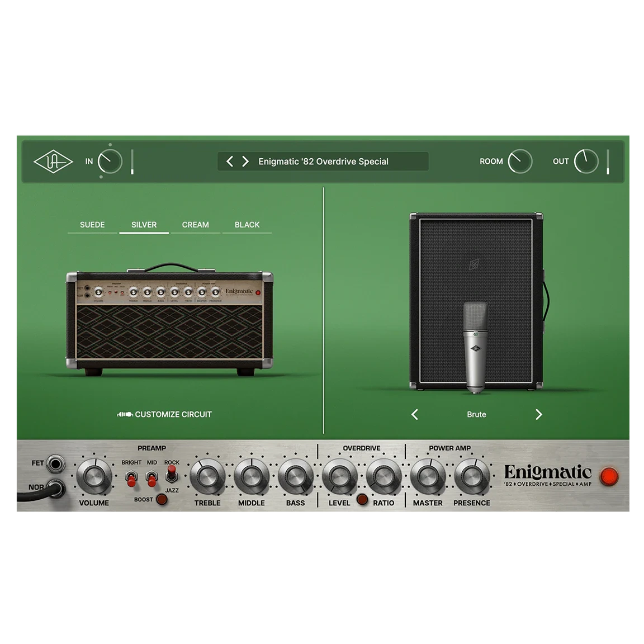The image size is (644, 644).
Task: Click the condenser microphone in front of cabinet
Action: tap(475, 348)
